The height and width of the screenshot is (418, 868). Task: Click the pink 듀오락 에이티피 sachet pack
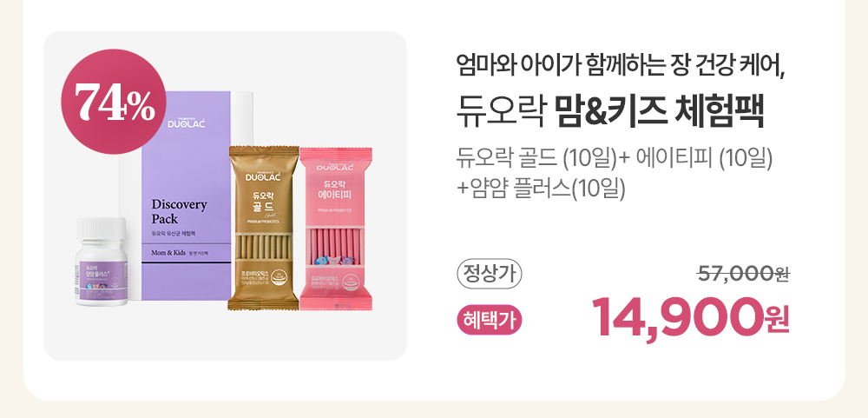pos(336,229)
